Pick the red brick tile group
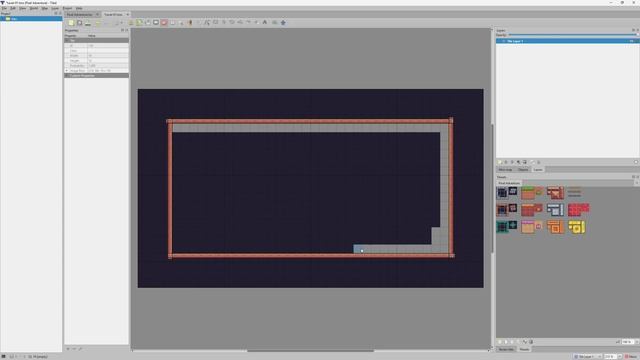The image size is (640, 360). (578, 209)
